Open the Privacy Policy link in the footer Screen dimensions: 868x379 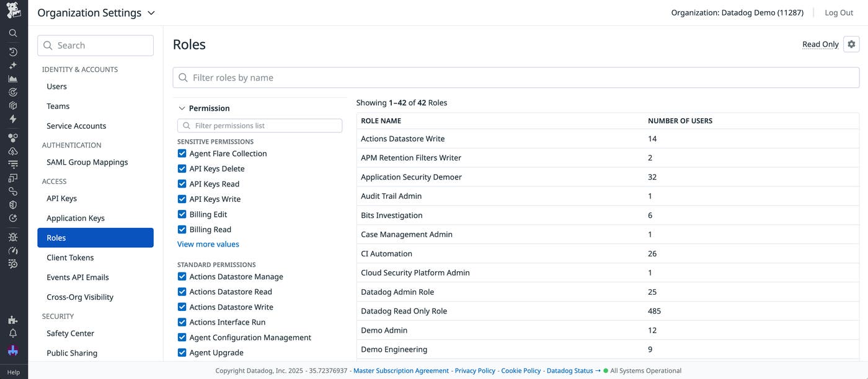click(475, 370)
